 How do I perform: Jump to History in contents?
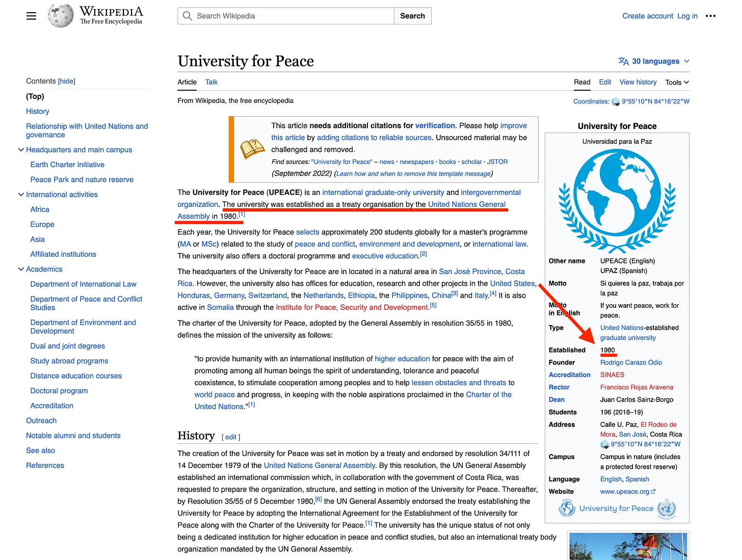(x=38, y=111)
